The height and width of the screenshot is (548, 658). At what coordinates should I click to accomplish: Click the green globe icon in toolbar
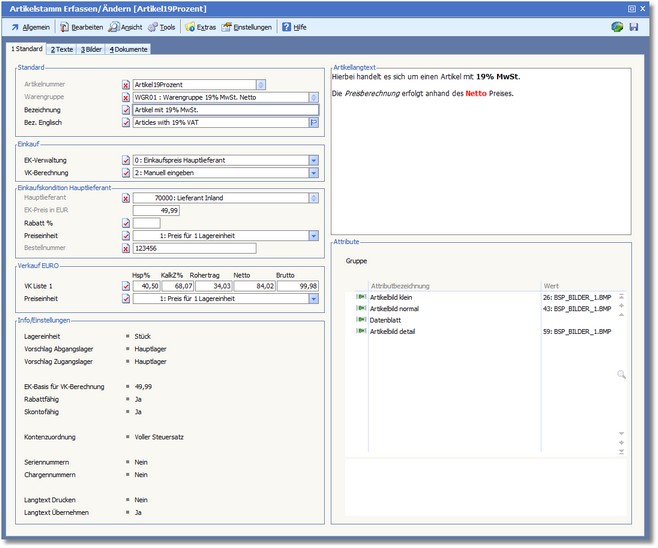point(617,27)
